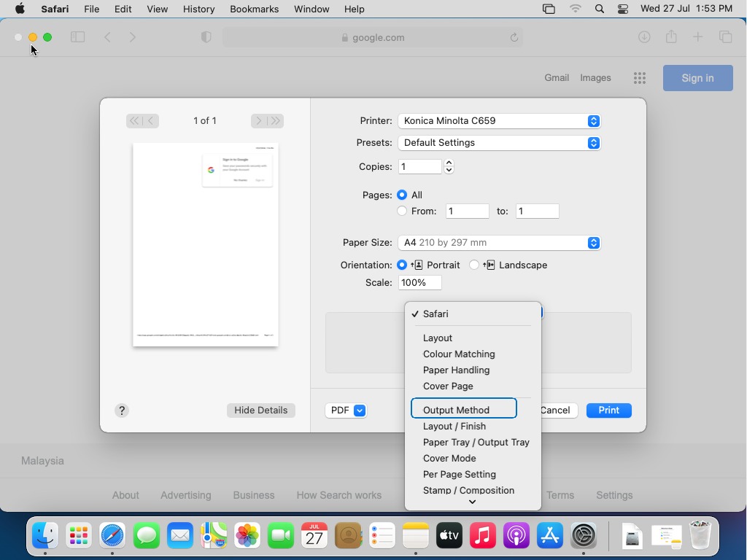Expand the Presets dropdown
747x560 pixels.
pos(499,143)
